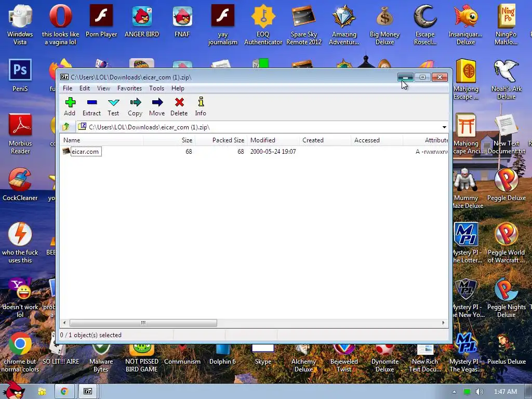Open the Favorites menu
532x399 pixels.
click(129, 88)
